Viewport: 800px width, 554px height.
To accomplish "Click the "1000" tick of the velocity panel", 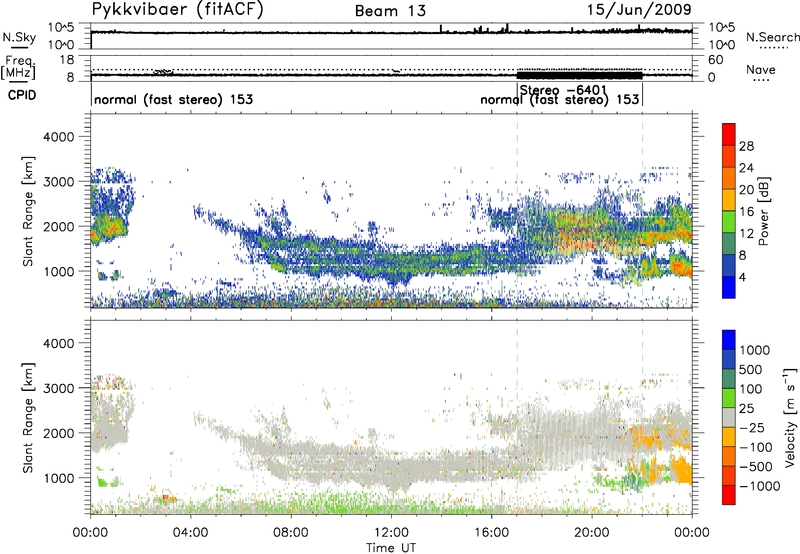I will pyautogui.click(x=58, y=478).
